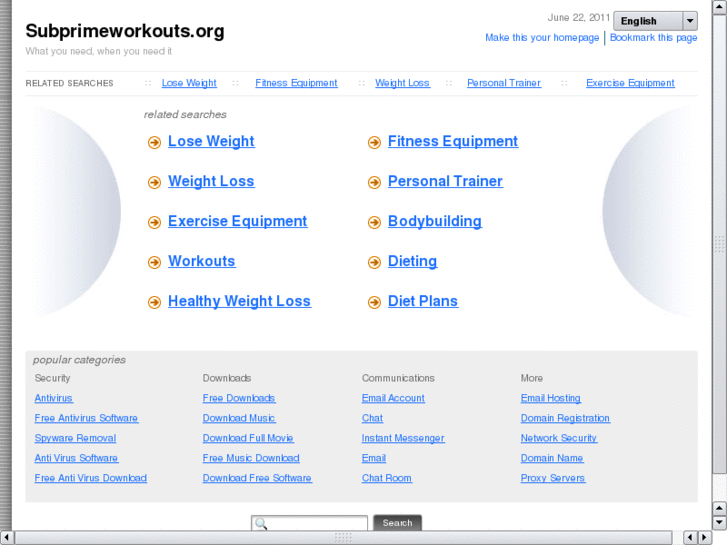Open Exercise Equipment in the top related searches bar

pos(630,83)
